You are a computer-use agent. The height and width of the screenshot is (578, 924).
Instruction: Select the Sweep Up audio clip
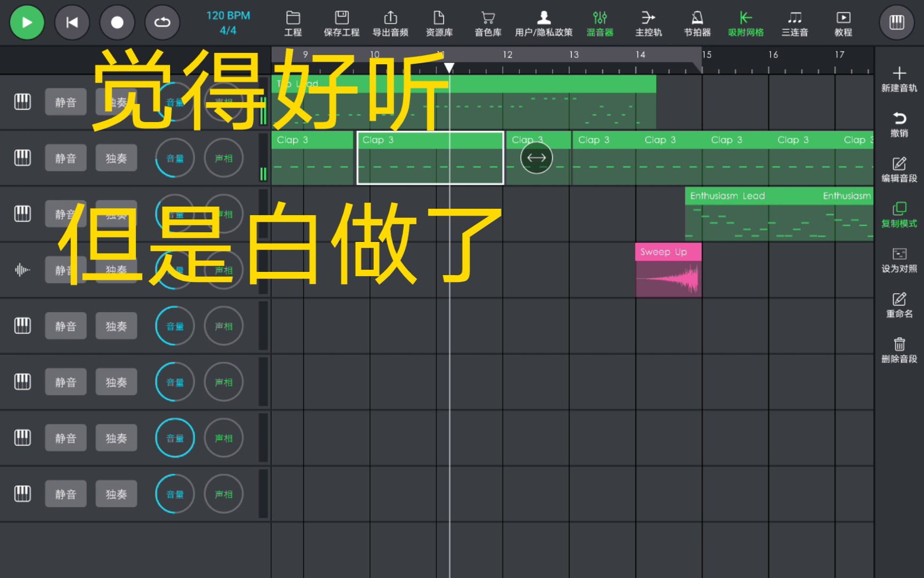click(x=668, y=270)
